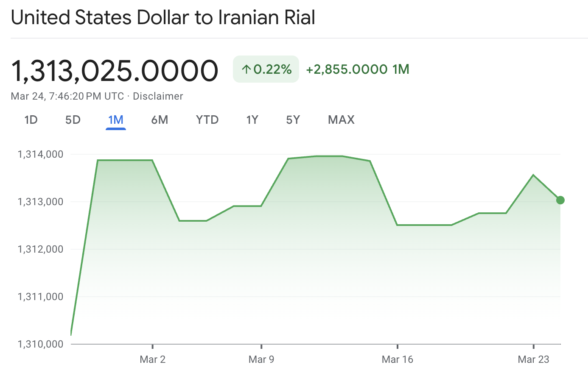Click the Mar 16 axis label
Screen dimensions: 588x373
[x=398, y=359]
